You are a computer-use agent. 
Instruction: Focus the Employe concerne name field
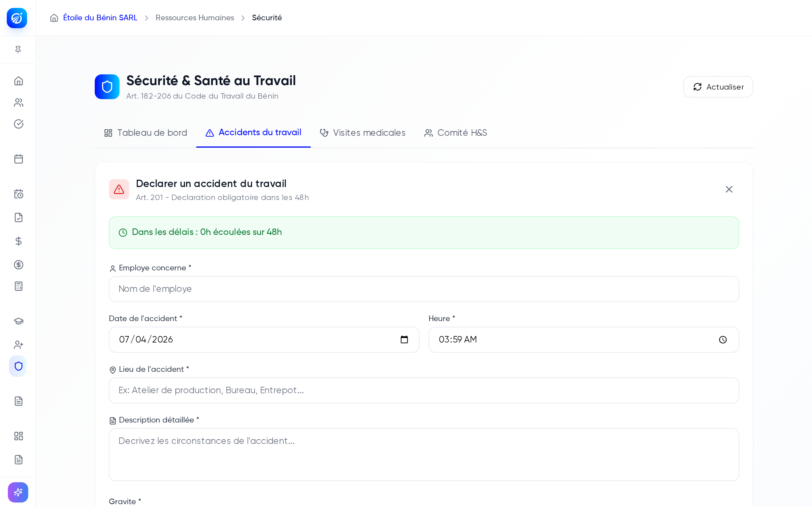point(424,289)
